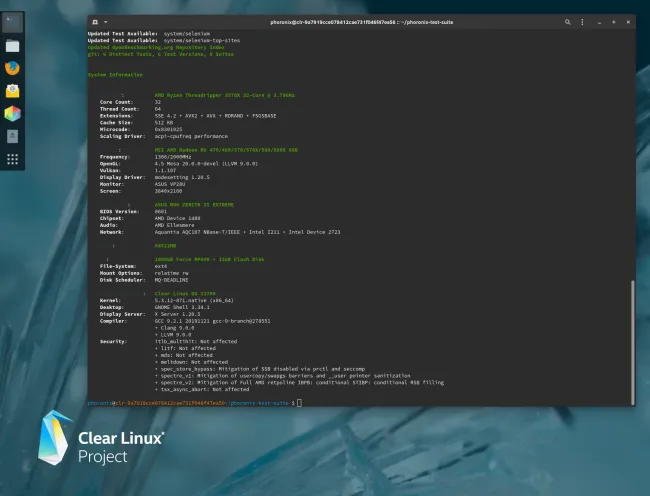
Task: Click the 'X Server 1.20.5' value
Action: [x=177, y=314]
